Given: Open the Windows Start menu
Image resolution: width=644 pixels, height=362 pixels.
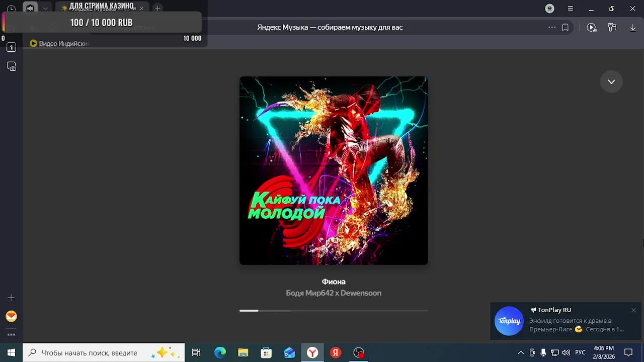Looking at the screenshot, I should point(11,352).
